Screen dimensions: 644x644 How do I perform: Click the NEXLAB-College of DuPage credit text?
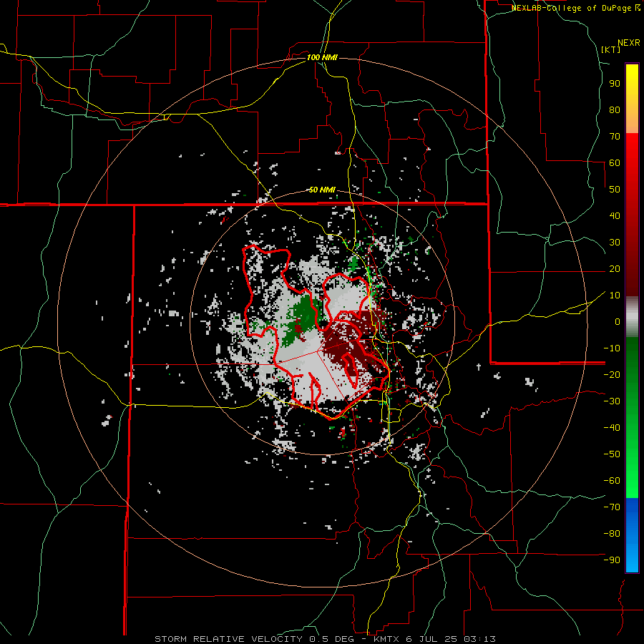575,8
